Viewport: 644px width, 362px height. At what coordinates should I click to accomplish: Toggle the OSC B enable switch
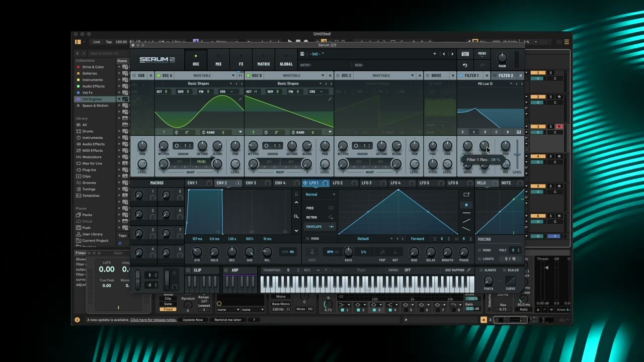(x=249, y=75)
